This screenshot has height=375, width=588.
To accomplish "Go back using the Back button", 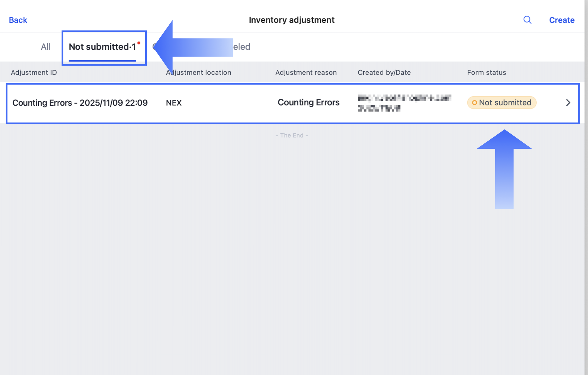I will [x=18, y=20].
